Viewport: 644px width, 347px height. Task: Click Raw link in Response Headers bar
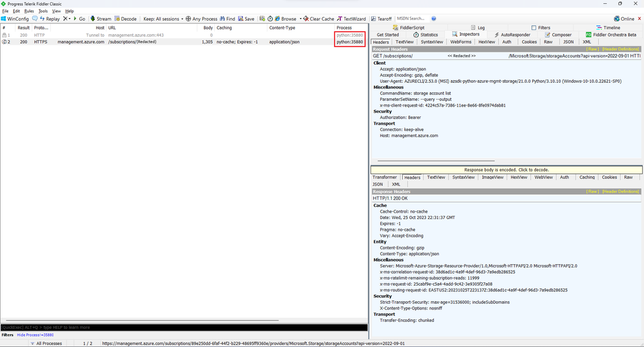point(592,191)
